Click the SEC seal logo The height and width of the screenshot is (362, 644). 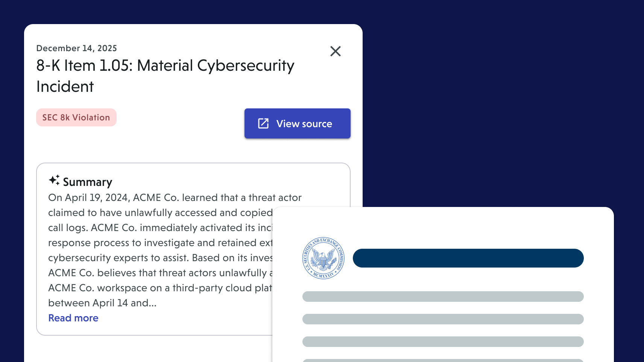(x=323, y=258)
